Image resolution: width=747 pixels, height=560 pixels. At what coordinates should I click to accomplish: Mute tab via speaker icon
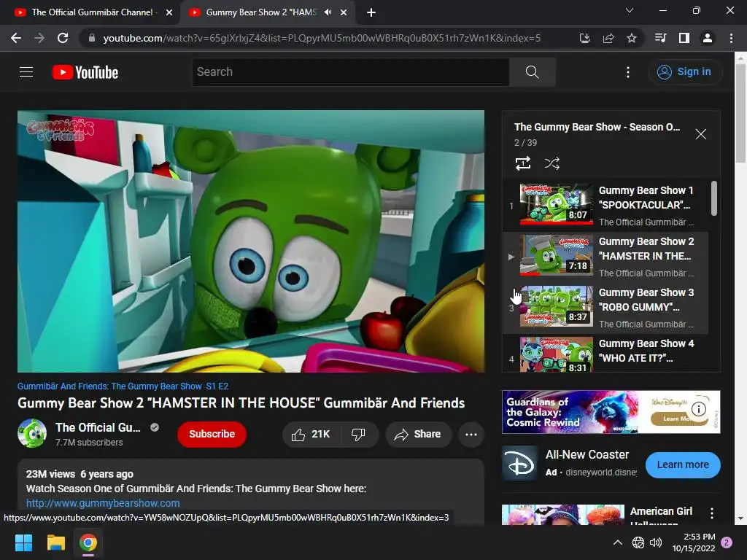pyautogui.click(x=328, y=12)
